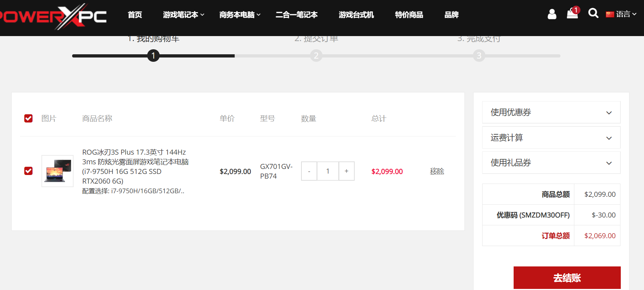Click the 单价 column header
This screenshot has height=290, width=644.
[x=227, y=118]
